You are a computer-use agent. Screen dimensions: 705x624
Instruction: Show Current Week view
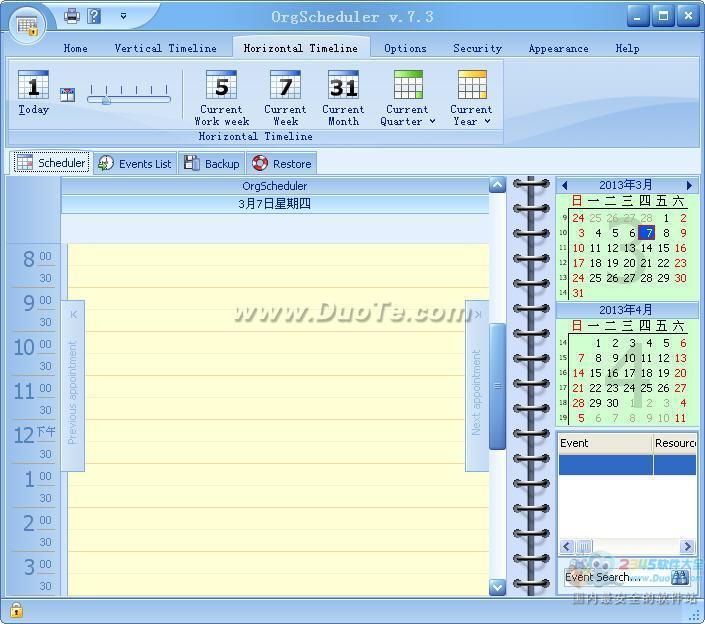click(285, 98)
